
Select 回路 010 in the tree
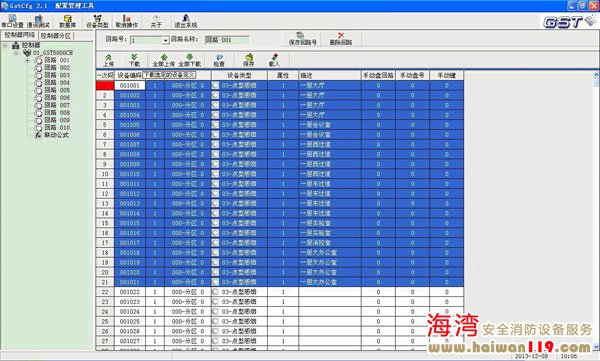[57, 127]
